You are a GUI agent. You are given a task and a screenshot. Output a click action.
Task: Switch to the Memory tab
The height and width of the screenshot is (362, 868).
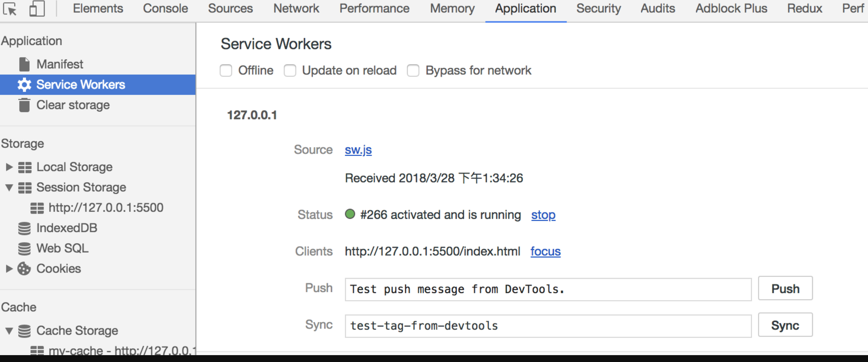click(x=452, y=8)
